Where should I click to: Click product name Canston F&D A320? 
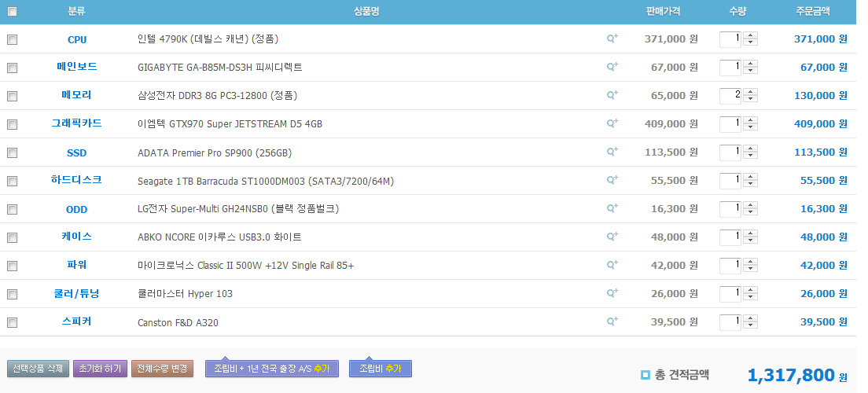178,322
